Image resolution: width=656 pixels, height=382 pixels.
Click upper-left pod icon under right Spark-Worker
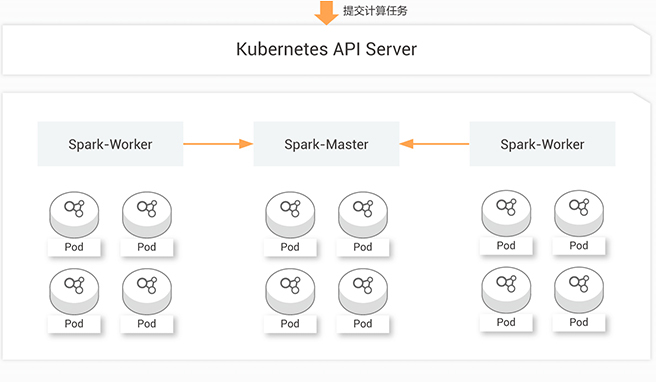(506, 213)
